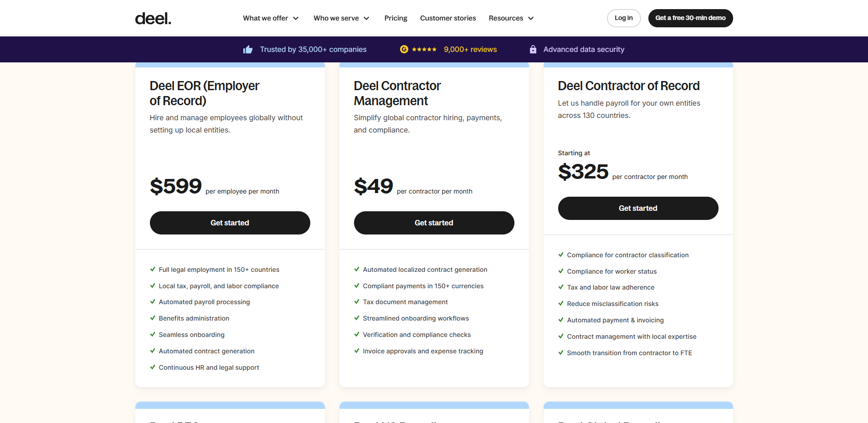Click Trusted by 35,000+ companies text
868x423 pixels.
click(x=313, y=49)
